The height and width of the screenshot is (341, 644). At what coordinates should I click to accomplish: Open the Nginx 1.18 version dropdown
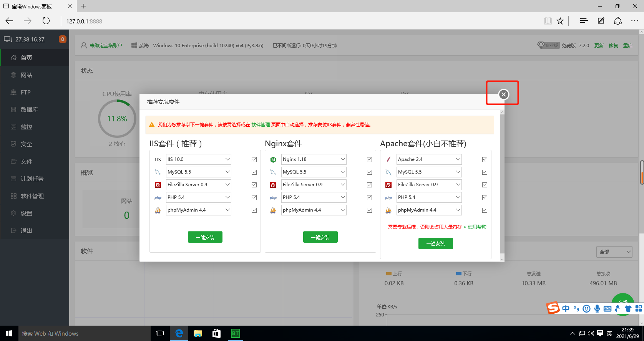(x=314, y=159)
